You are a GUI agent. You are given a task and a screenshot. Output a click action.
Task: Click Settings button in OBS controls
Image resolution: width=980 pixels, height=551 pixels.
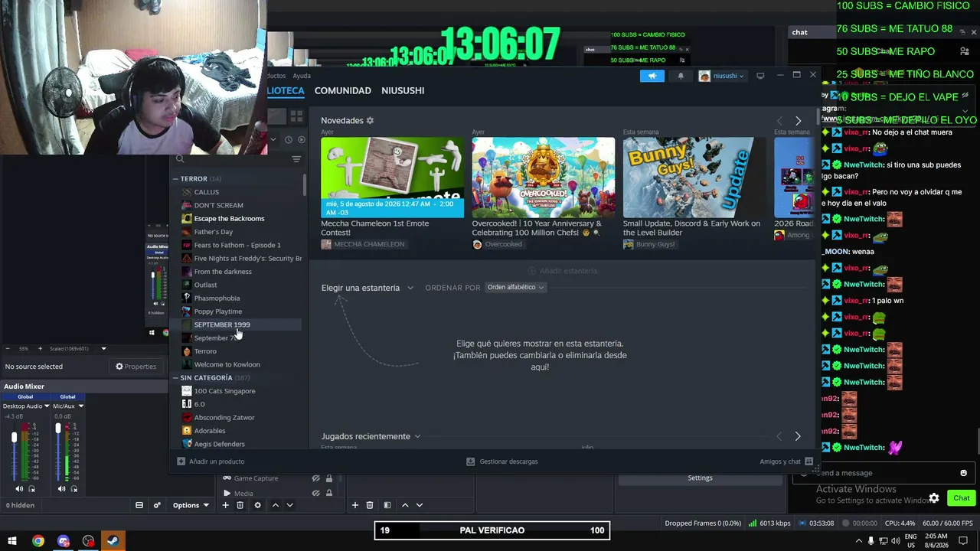pyautogui.click(x=700, y=478)
